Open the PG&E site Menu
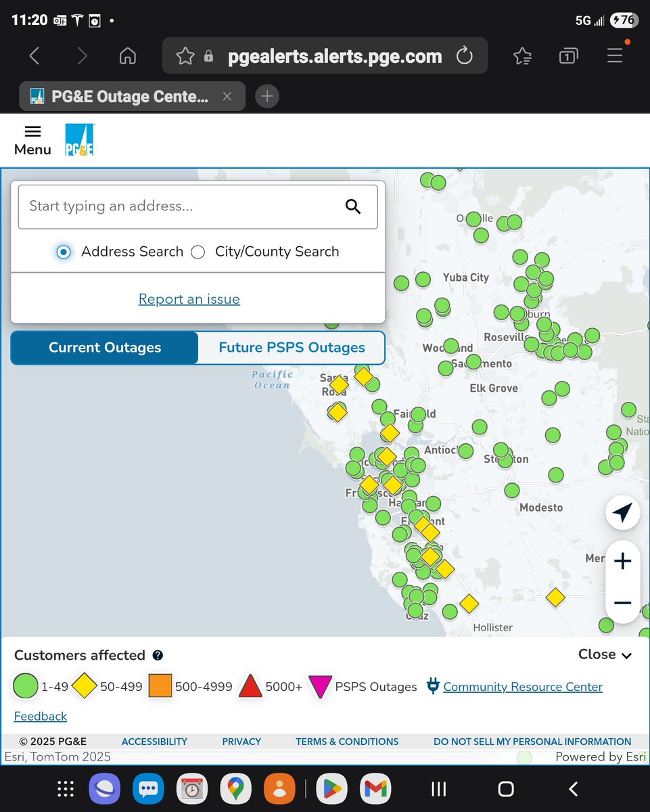 click(32, 141)
